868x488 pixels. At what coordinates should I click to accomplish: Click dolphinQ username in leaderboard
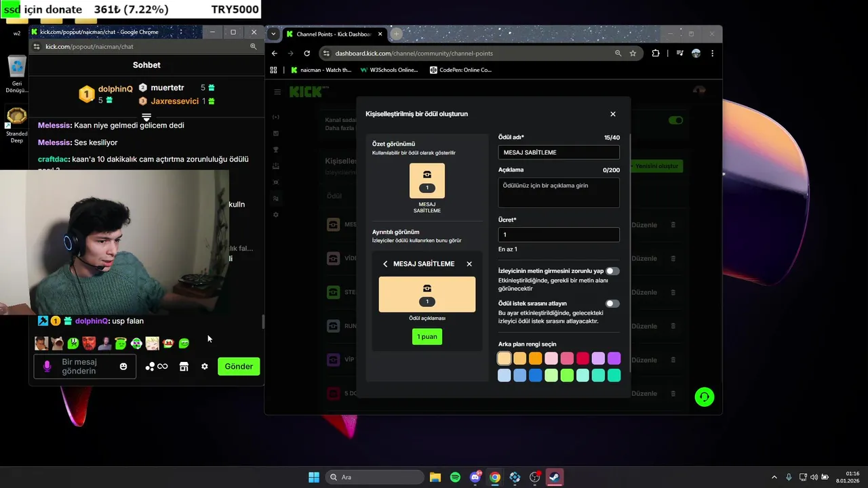pos(115,89)
